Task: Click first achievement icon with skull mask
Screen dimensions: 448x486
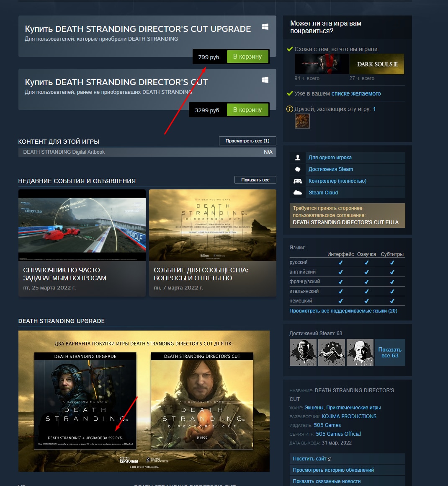Action: coord(303,352)
